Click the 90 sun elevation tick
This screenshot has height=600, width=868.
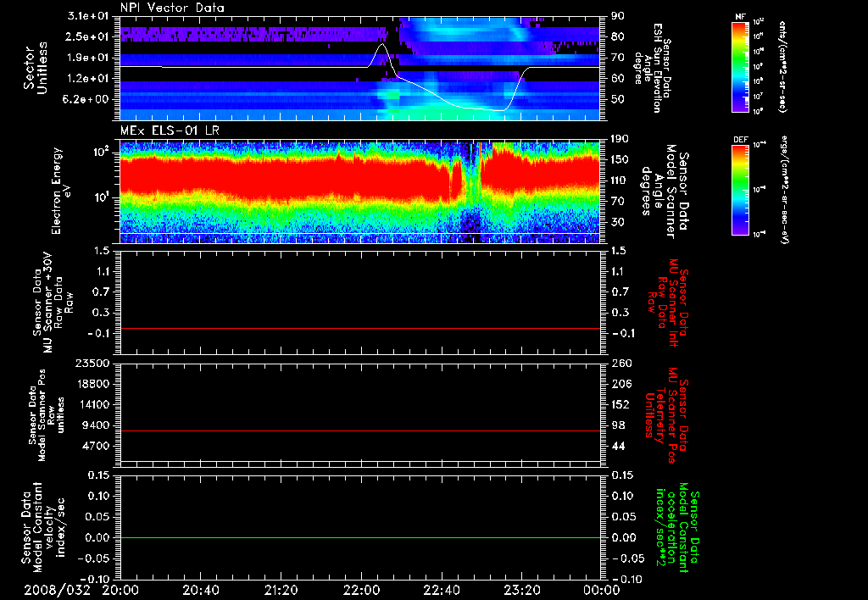pos(617,16)
